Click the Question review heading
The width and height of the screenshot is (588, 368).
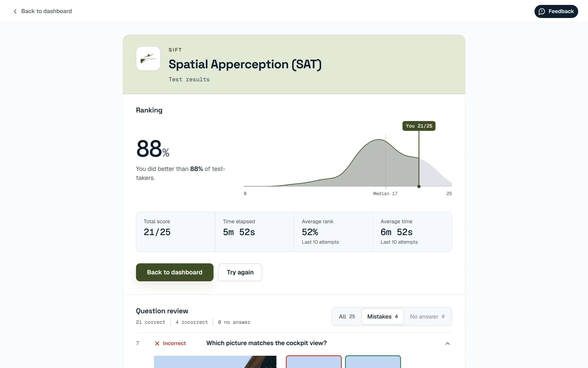tap(162, 311)
